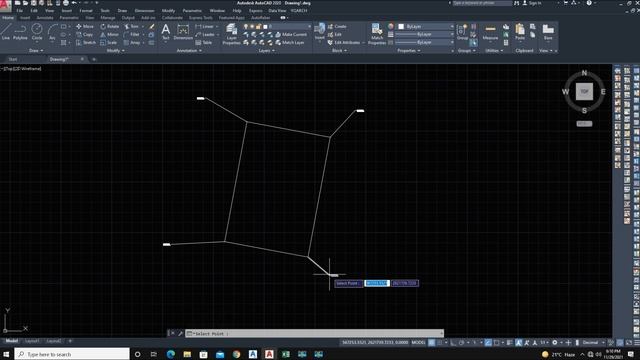
Task: Select the Circle tool
Action: [x=37, y=32]
